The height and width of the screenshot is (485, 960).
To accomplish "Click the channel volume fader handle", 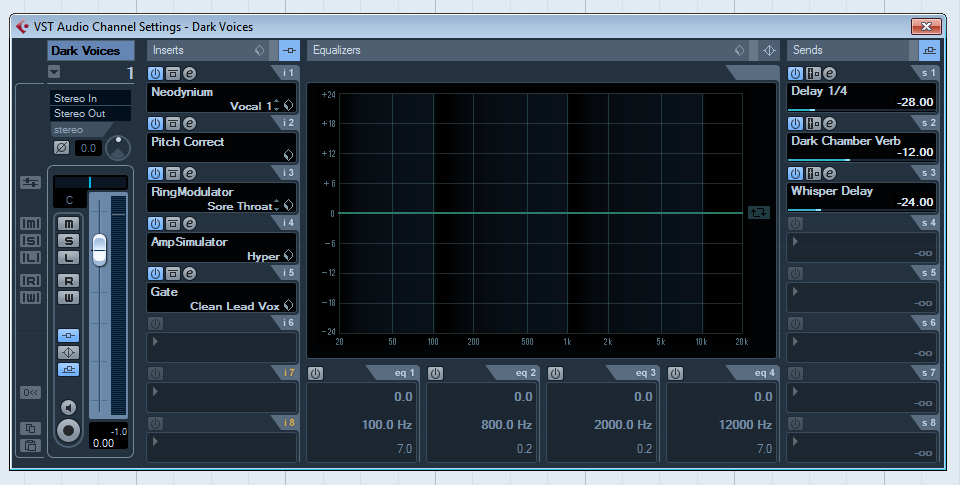I will [x=98, y=249].
